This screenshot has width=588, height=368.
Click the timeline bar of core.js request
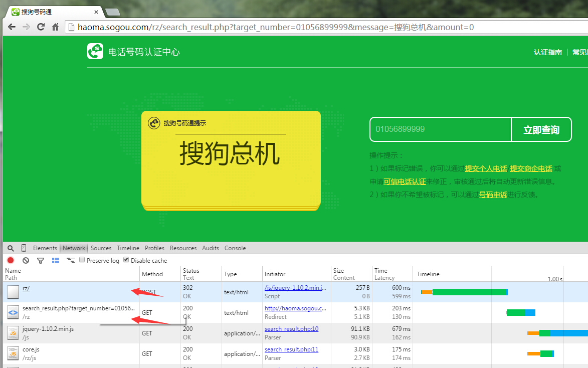(x=540, y=354)
